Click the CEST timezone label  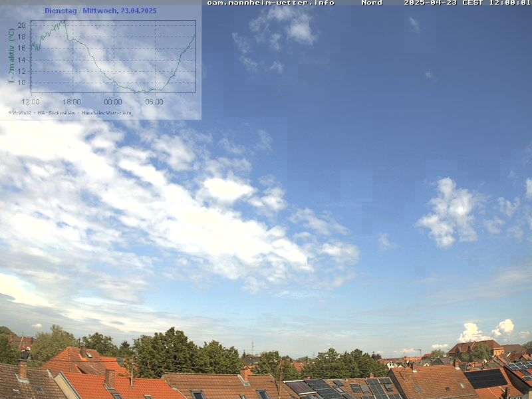471,3
